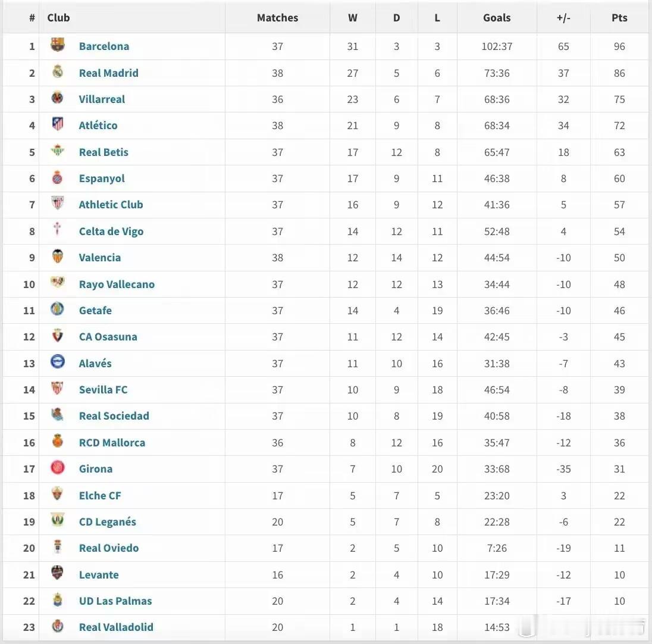
Task: Click the Valencia bat crest icon
Action: click(58, 257)
